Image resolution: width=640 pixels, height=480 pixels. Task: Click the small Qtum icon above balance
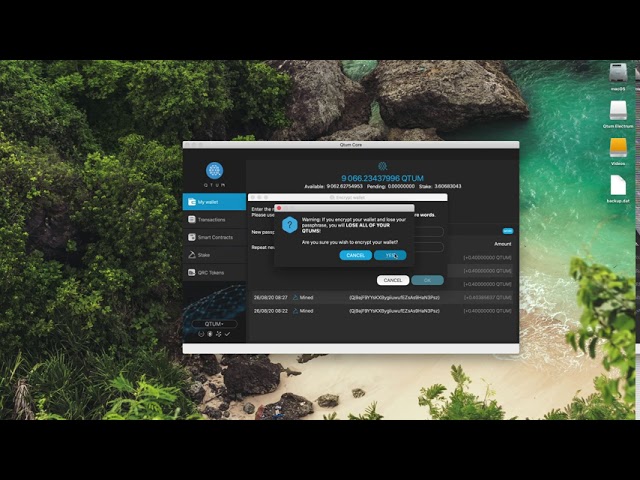coord(382,166)
